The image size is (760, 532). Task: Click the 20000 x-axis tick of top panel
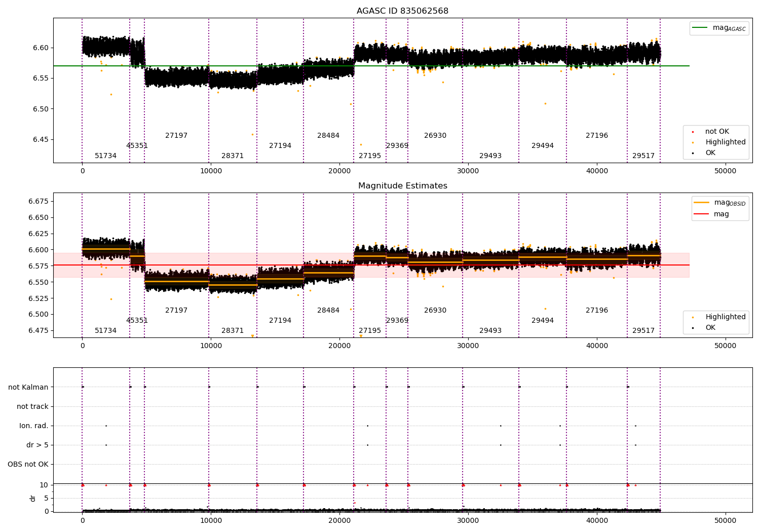tap(339, 171)
